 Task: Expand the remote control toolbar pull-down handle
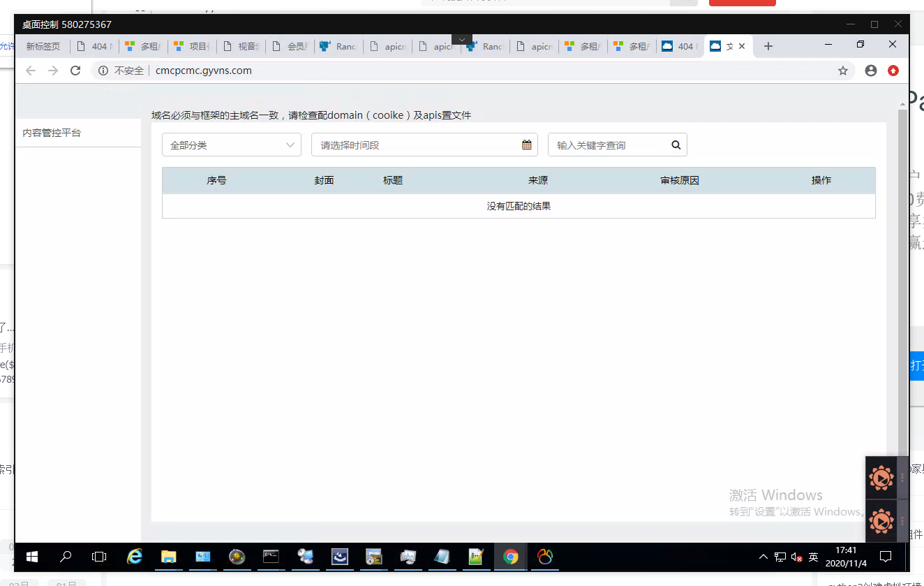click(x=461, y=39)
